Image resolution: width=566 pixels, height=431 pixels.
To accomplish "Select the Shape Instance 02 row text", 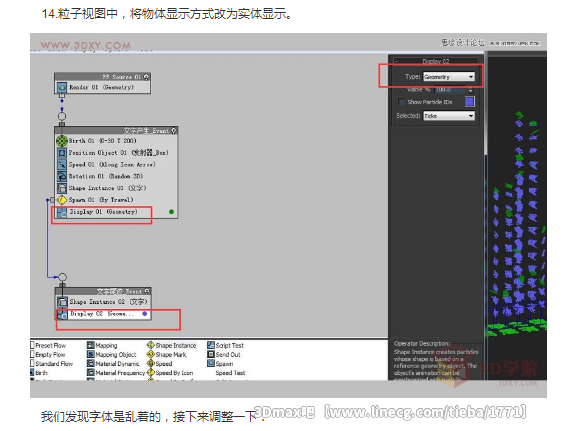I will 108,302.
